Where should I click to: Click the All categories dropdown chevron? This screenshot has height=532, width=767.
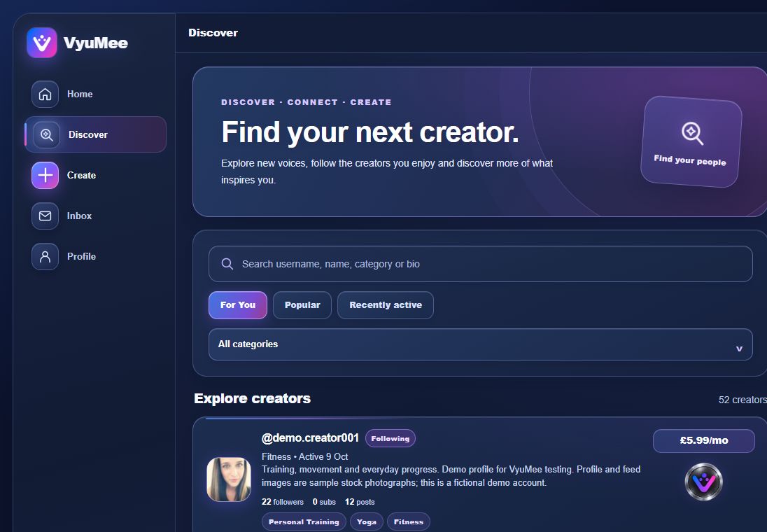739,349
